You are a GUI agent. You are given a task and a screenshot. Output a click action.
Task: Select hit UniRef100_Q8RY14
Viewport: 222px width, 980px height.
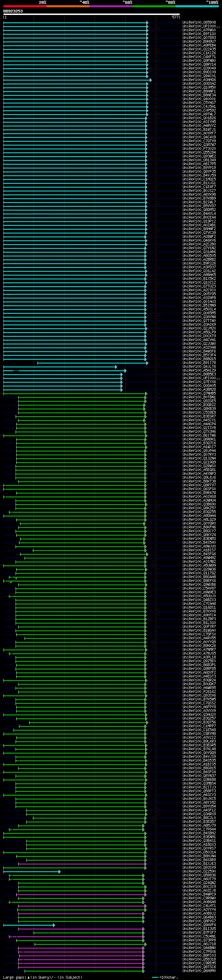click(x=199, y=64)
